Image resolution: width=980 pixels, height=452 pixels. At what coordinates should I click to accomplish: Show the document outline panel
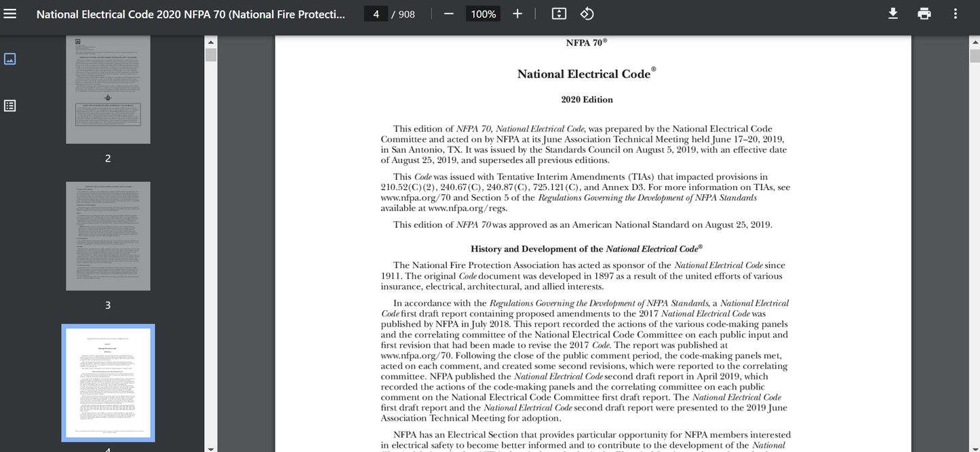9,105
